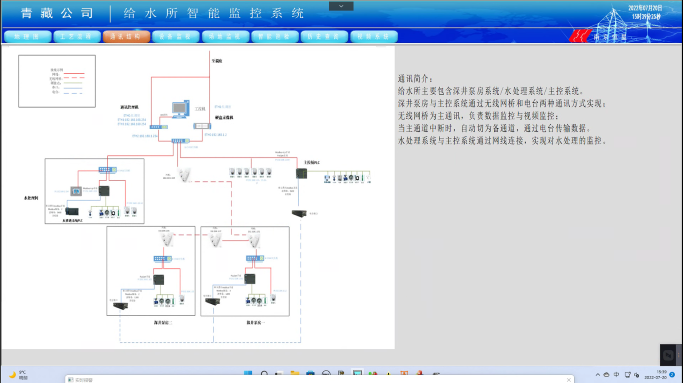This screenshot has height=383, width=683.
Task: Go to the 场地监视 tab
Action: (x=225, y=37)
